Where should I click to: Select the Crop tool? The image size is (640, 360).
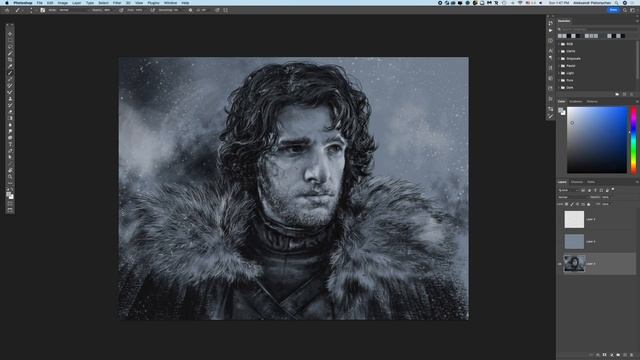click(x=10, y=60)
